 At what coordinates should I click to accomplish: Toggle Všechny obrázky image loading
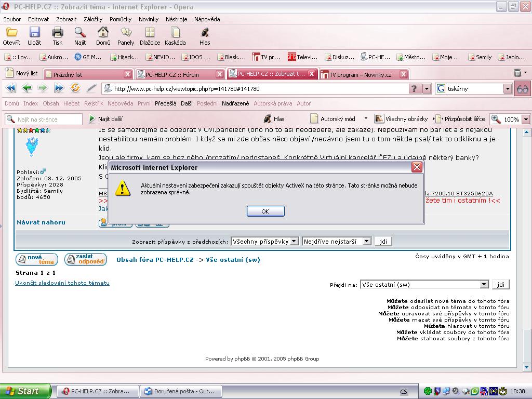[x=401, y=119]
